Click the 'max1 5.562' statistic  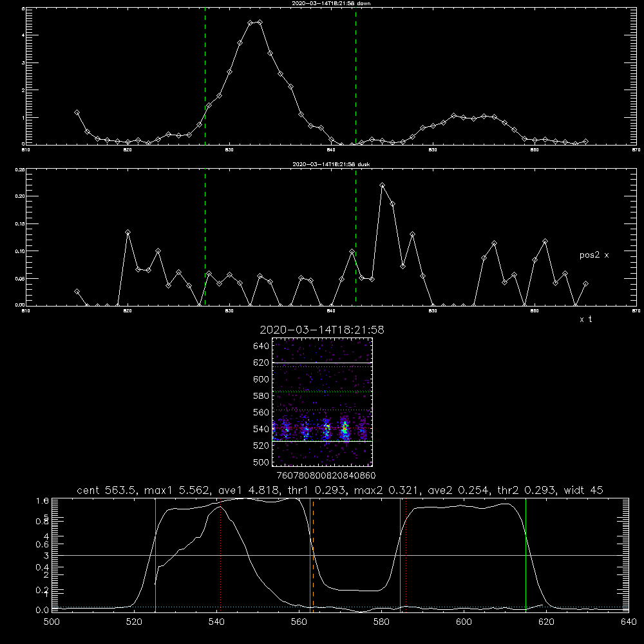pyautogui.click(x=178, y=490)
